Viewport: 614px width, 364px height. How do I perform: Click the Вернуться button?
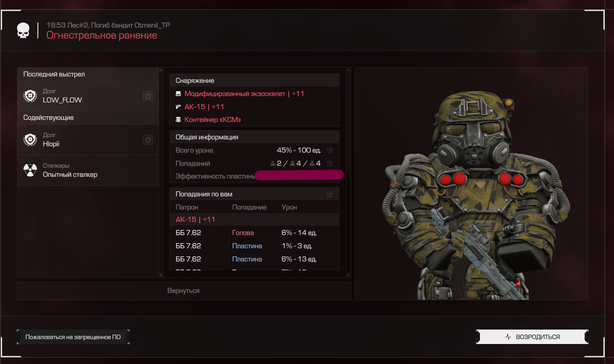click(x=184, y=291)
